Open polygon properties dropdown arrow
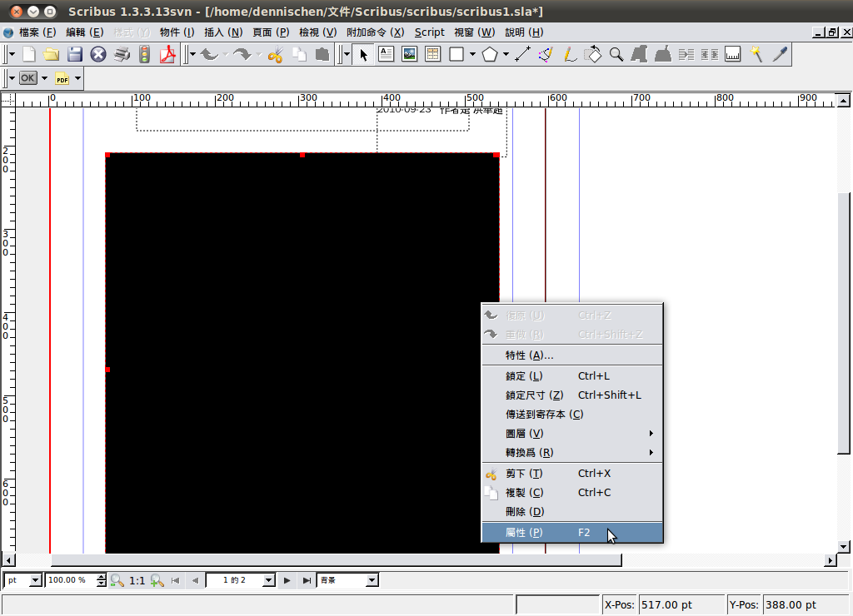 [x=506, y=54]
